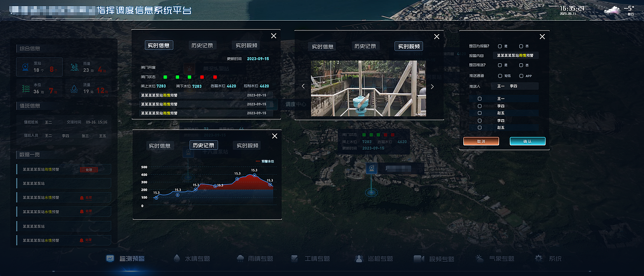Image resolution: width=644 pixels, height=276 pixels.
Task: Click the bell 处理 icon on third data row
Action: pos(82,198)
